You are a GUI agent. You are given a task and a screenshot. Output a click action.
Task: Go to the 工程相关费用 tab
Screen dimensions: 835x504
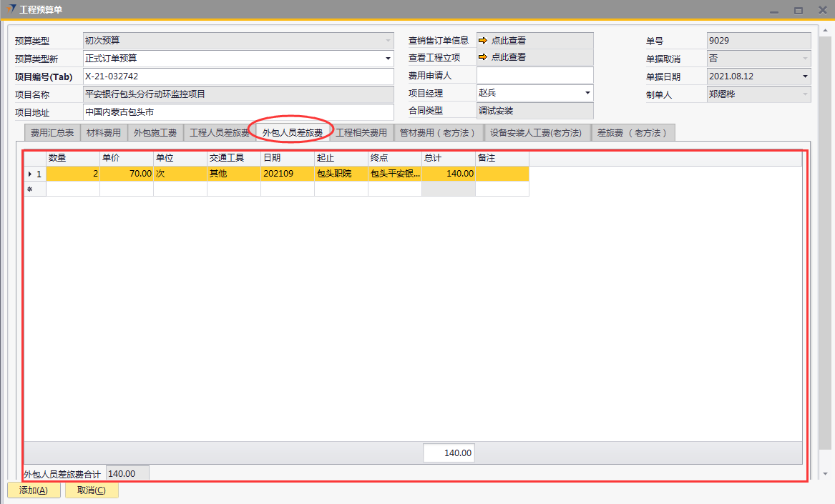point(361,133)
